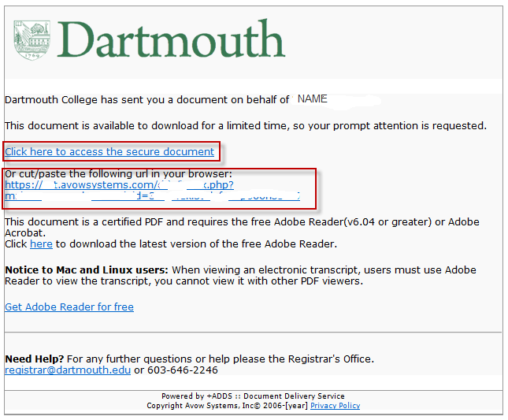Open the Privacy Policy link in the footer
Image resolution: width=508 pixels, height=420 pixels.
(335, 406)
